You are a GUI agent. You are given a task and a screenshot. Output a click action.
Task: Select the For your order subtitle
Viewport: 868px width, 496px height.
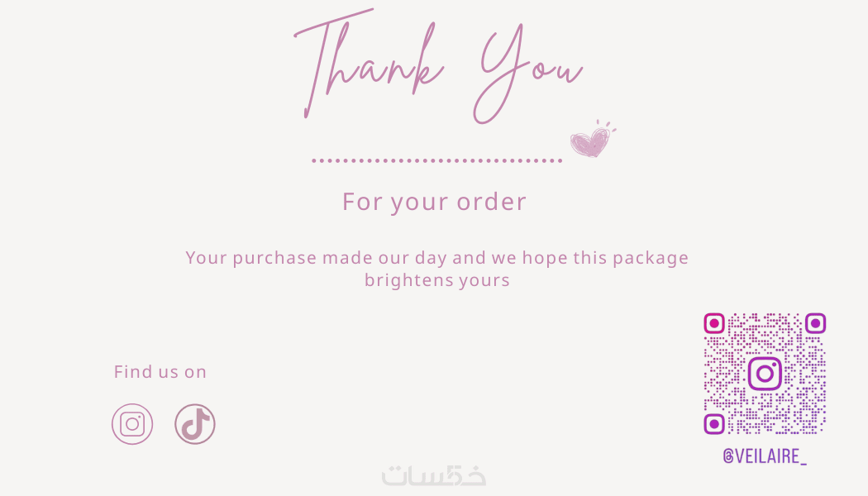434,202
